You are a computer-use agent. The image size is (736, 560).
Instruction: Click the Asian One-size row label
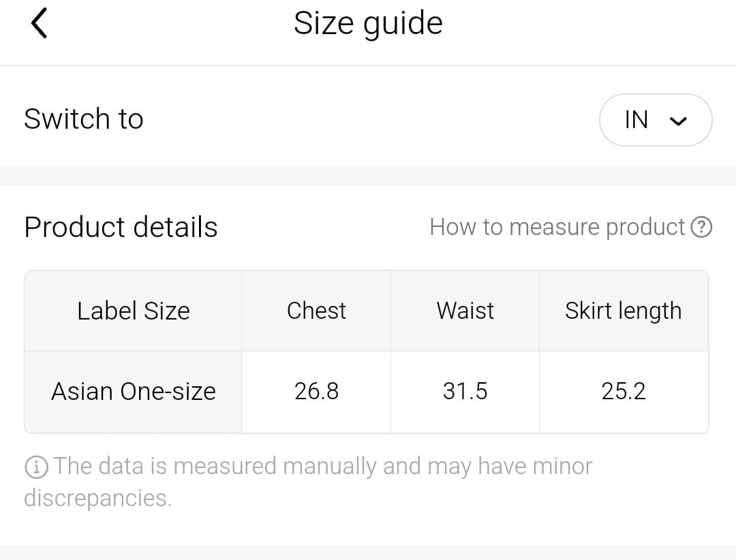[134, 392]
